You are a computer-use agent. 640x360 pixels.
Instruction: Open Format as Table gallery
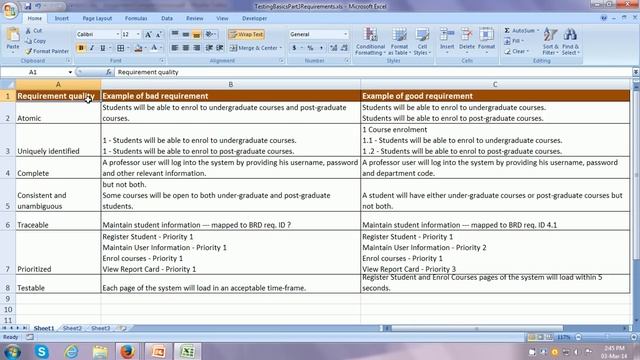tap(399, 41)
